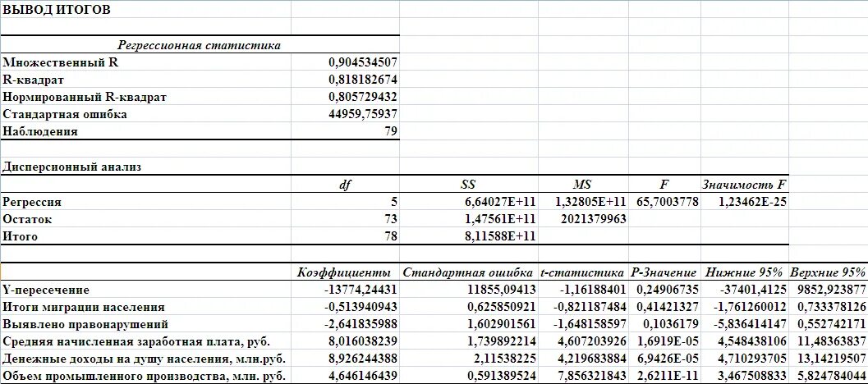
Task: Select the t-statistic 4,607203926
Action: click(590, 341)
